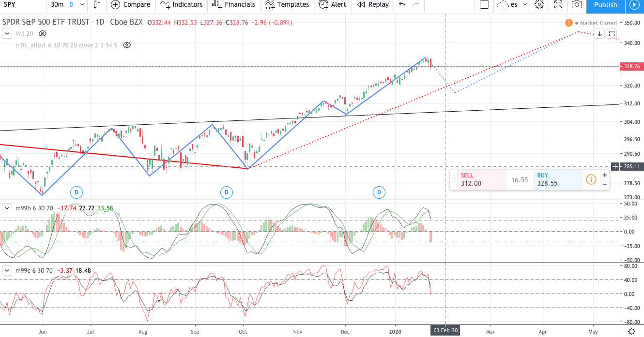Viewport: 644px width, 337px height.
Task: Start bar Replay mode
Action: 373,4
